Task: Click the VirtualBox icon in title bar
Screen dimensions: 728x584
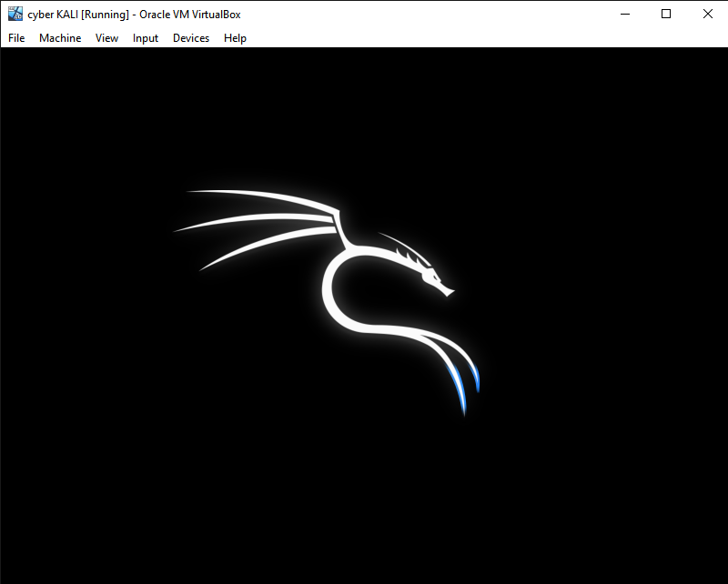Action: [x=15, y=14]
